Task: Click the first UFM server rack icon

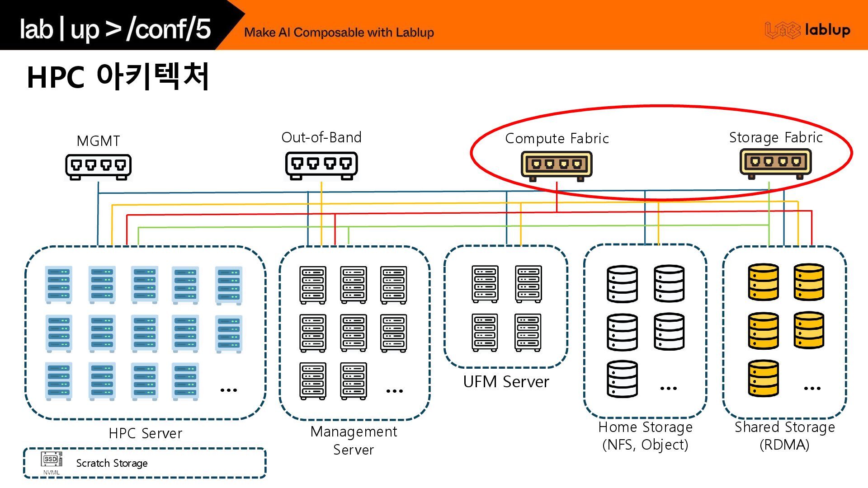Action: (485, 284)
